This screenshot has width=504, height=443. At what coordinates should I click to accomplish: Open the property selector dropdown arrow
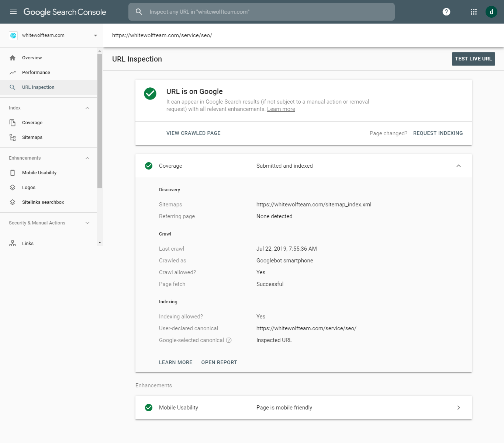pyautogui.click(x=96, y=35)
